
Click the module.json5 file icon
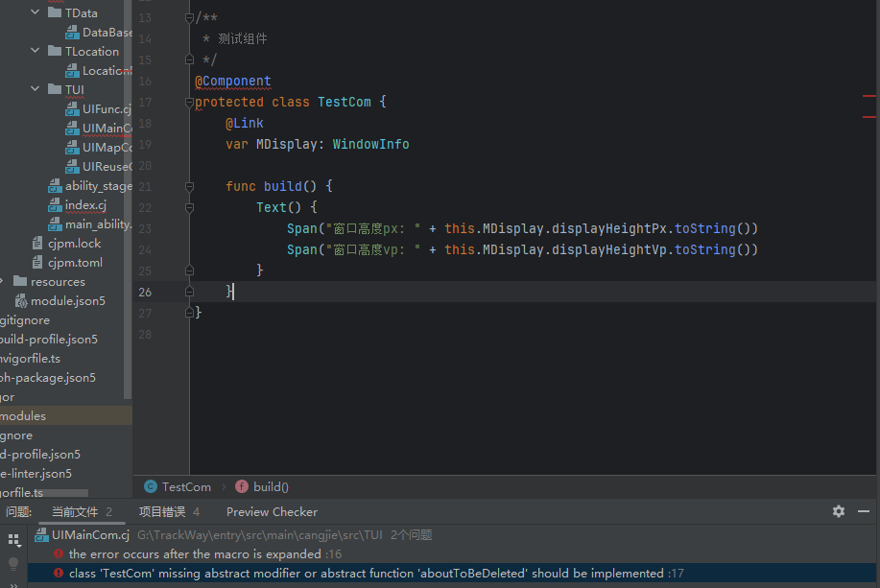click(x=21, y=301)
